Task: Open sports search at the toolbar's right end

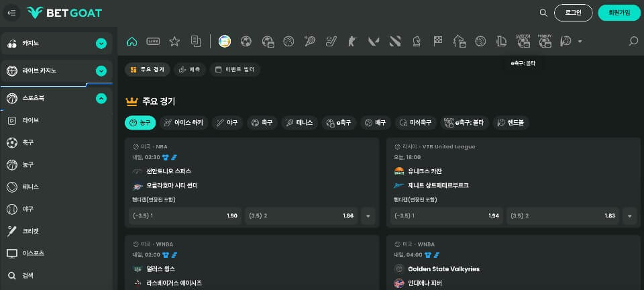Action: tap(634, 41)
